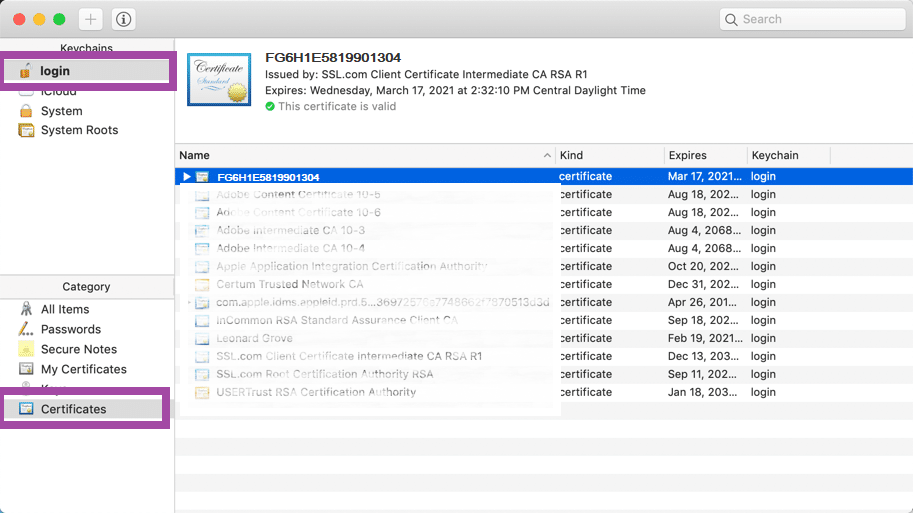
Task: Click icon beside Certum Trusted Network CA
Action: (202, 285)
